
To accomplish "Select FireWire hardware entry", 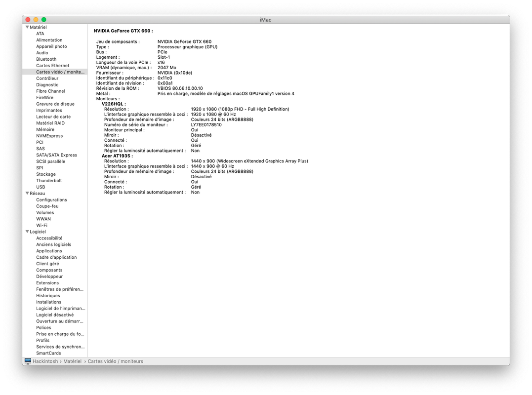I will click(x=45, y=98).
